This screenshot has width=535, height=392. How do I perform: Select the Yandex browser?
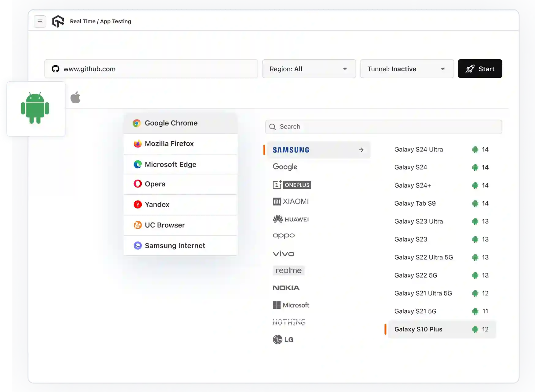coord(156,204)
